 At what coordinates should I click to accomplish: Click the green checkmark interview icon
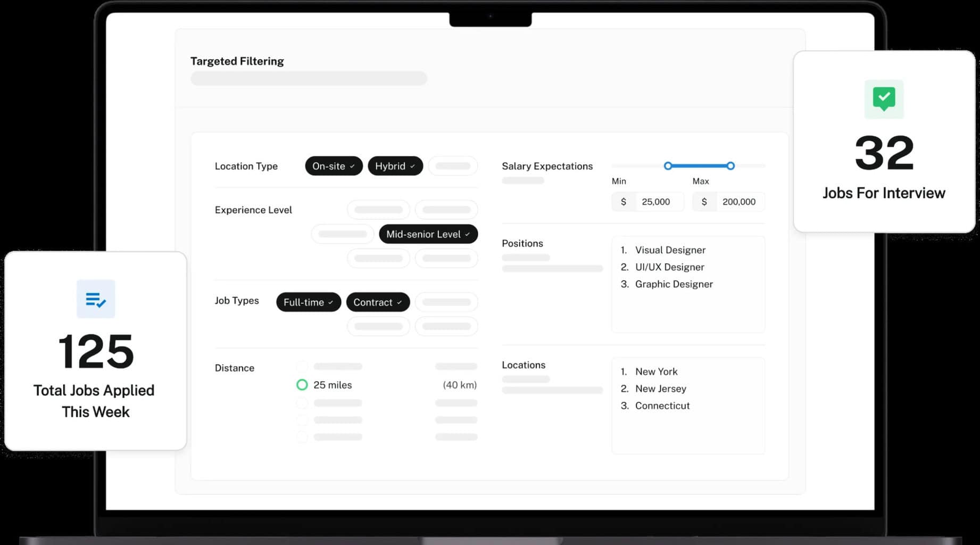point(884,99)
